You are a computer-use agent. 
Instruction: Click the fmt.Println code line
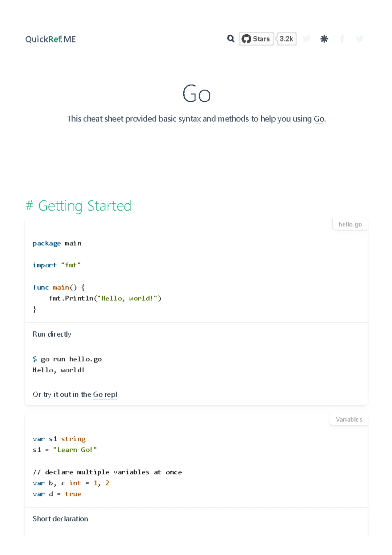click(x=105, y=298)
